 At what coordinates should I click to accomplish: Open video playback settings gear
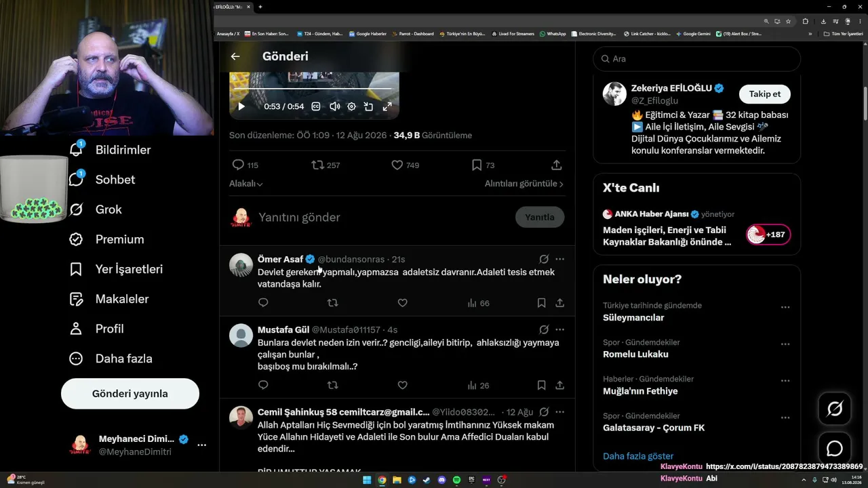tap(351, 106)
